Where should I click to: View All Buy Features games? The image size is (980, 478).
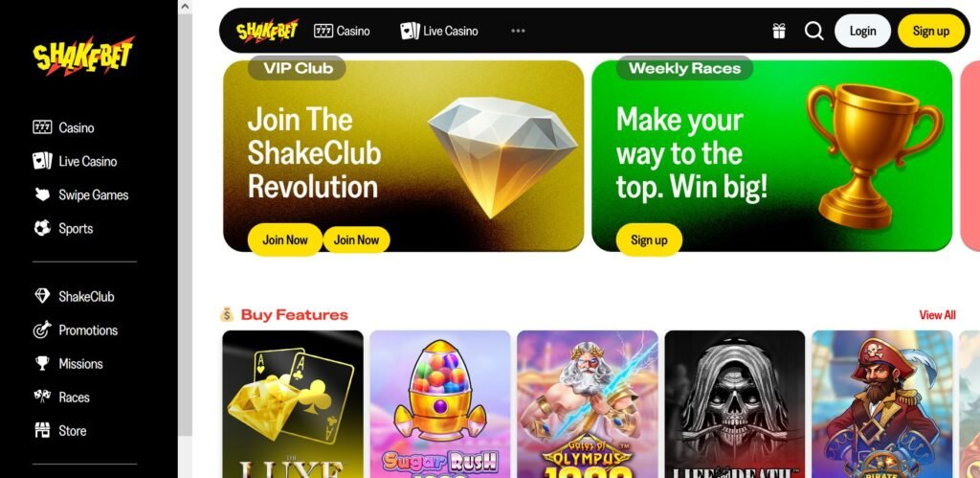(x=937, y=315)
